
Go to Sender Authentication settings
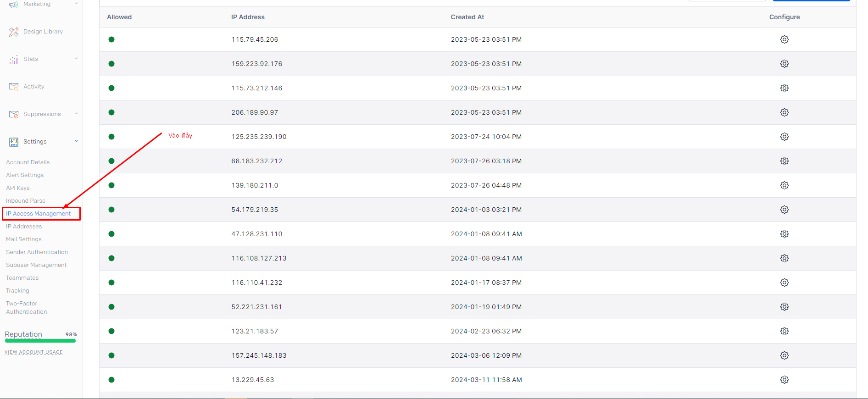point(37,252)
